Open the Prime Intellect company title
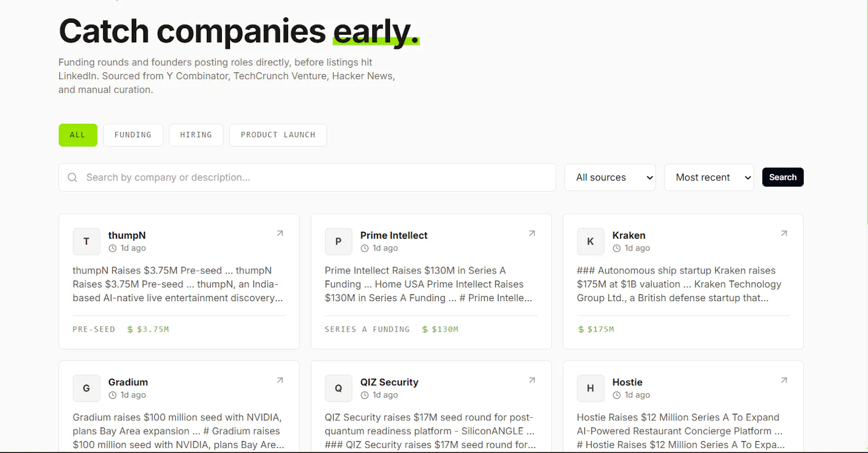The width and height of the screenshot is (868, 453). click(x=394, y=235)
